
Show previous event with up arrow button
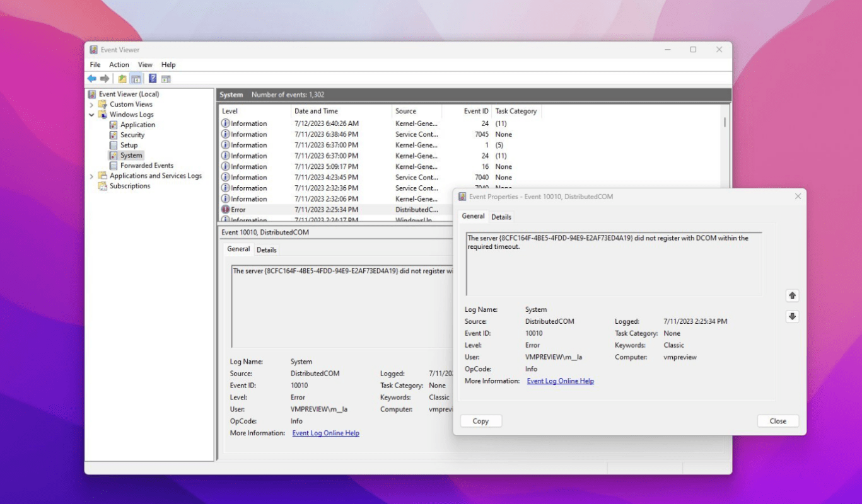793,295
